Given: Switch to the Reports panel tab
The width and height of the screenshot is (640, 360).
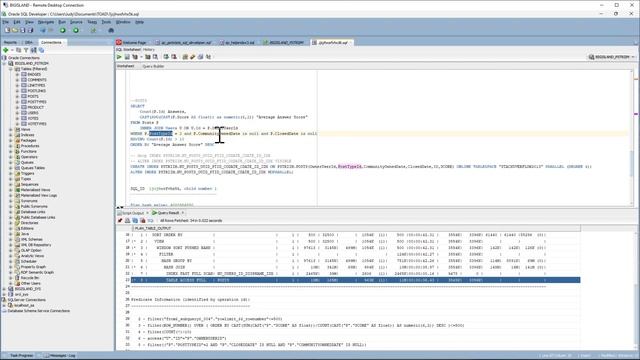Looking at the screenshot, I should pos(10,42).
